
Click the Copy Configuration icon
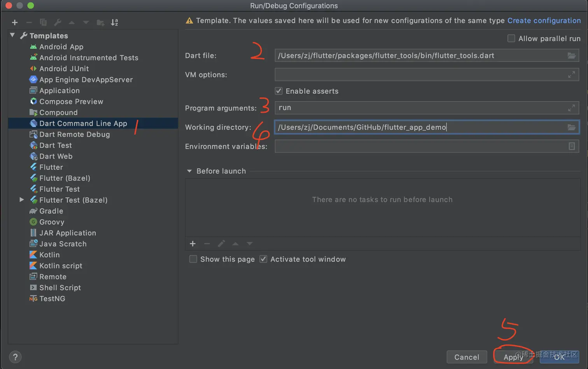click(43, 23)
